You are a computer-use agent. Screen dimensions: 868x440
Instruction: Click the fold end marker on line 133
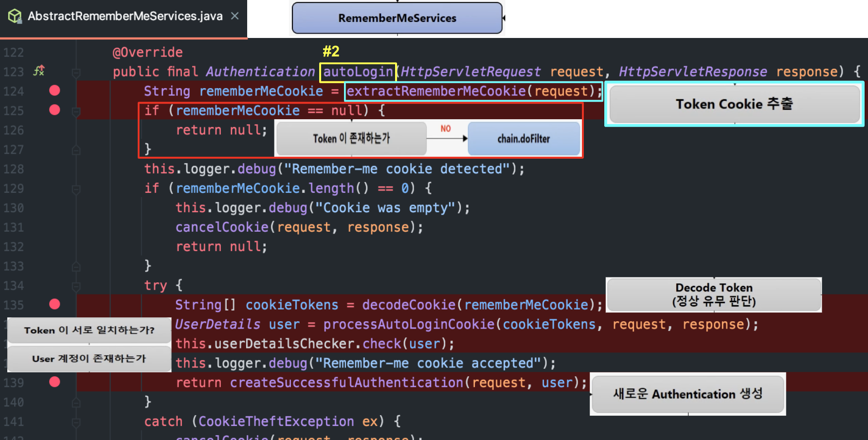tap(76, 266)
